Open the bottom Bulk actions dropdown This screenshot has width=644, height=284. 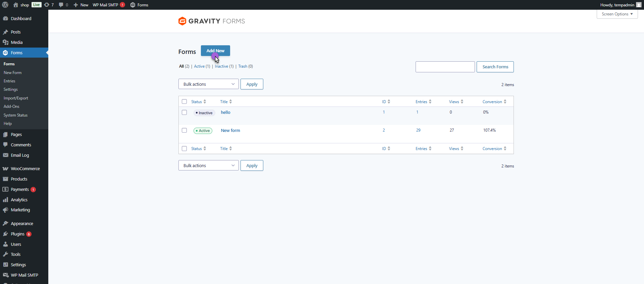(208, 165)
